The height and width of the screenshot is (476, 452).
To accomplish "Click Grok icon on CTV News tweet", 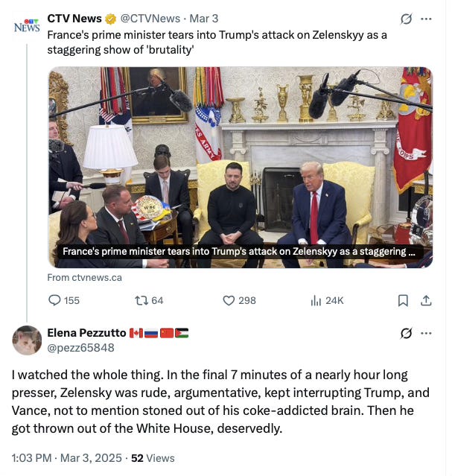I will [x=406, y=19].
